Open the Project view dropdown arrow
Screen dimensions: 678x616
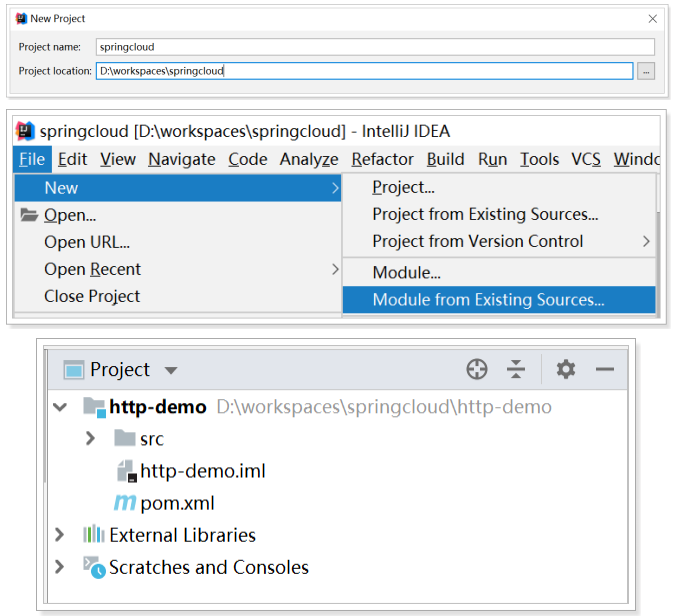[171, 370]
